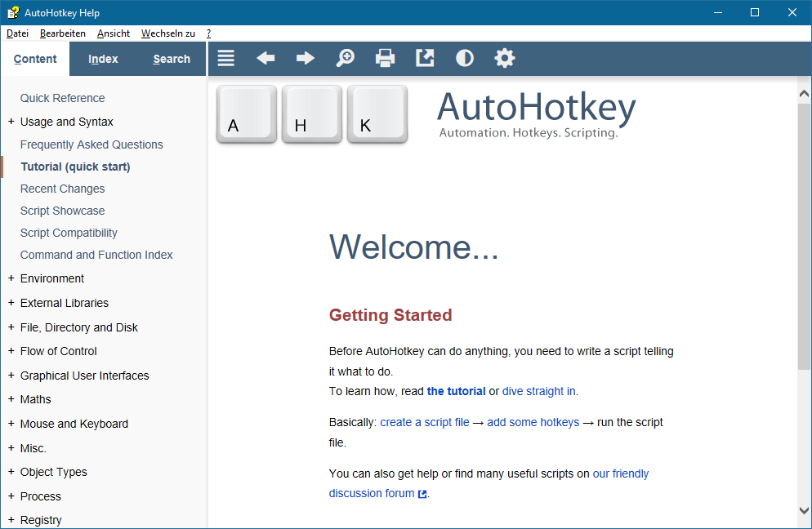812x529 pixels.
Task: Open the add some hotkeys link
Action: point(533,422)
